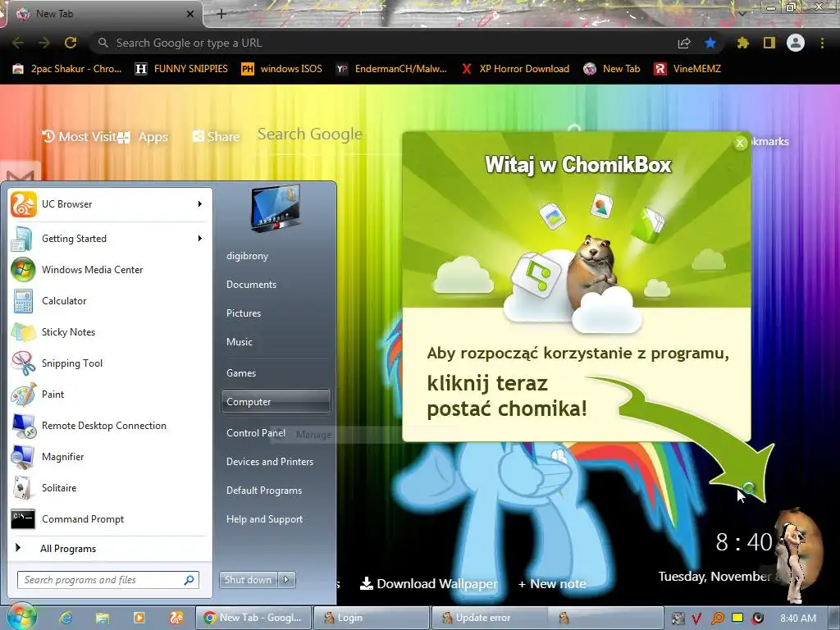Open Remote Desktop Connection
The height and width of the screenshot is (630, 840).
click(x=109, y=426)
